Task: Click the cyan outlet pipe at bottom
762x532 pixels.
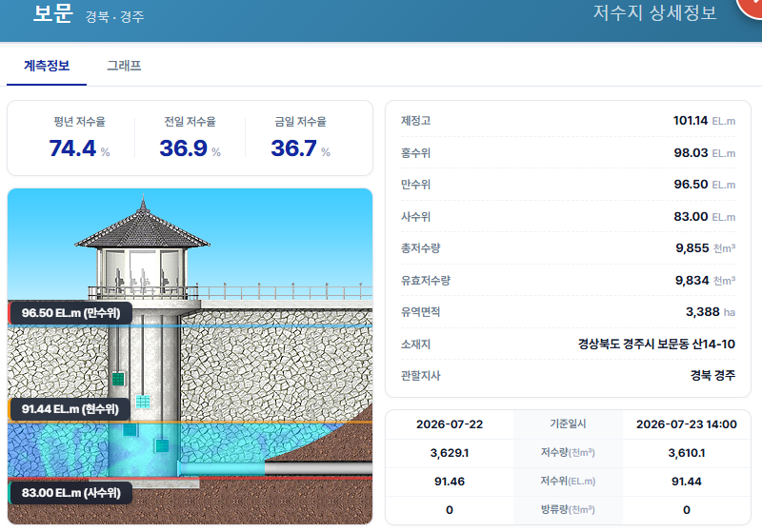Action: (x=221, y=468)
